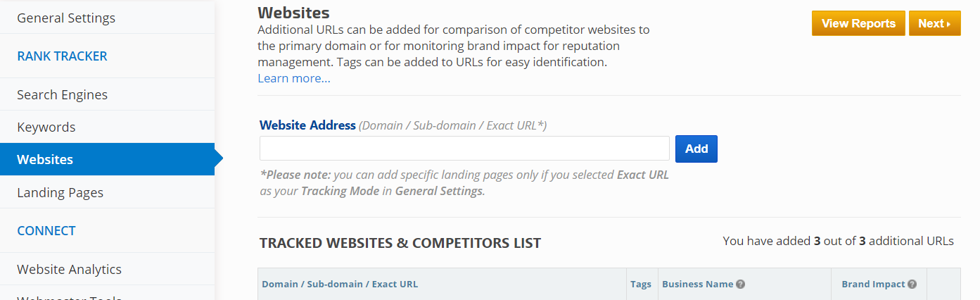Click the View Reports button

(x=858, y=23)
